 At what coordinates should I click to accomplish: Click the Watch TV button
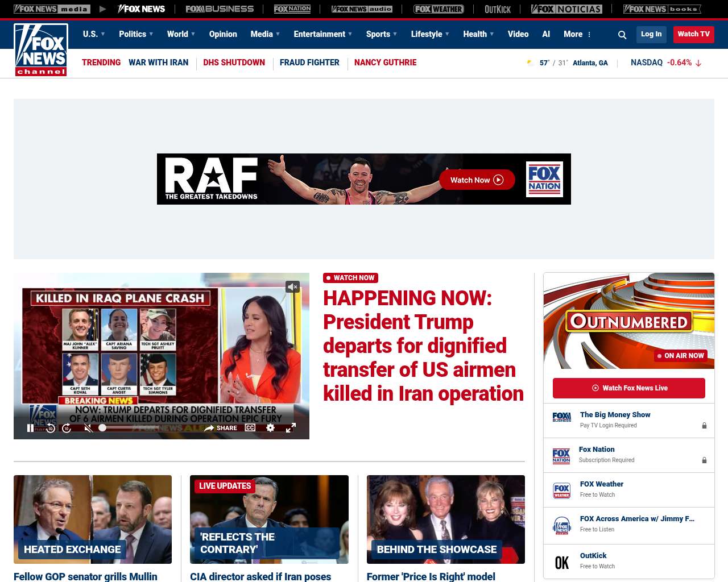click(x=693, y=34)
